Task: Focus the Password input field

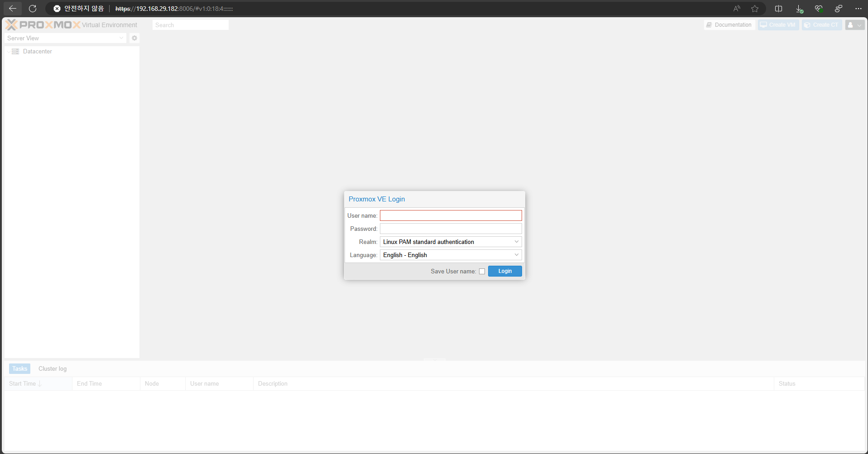Action: pos(451,229)
